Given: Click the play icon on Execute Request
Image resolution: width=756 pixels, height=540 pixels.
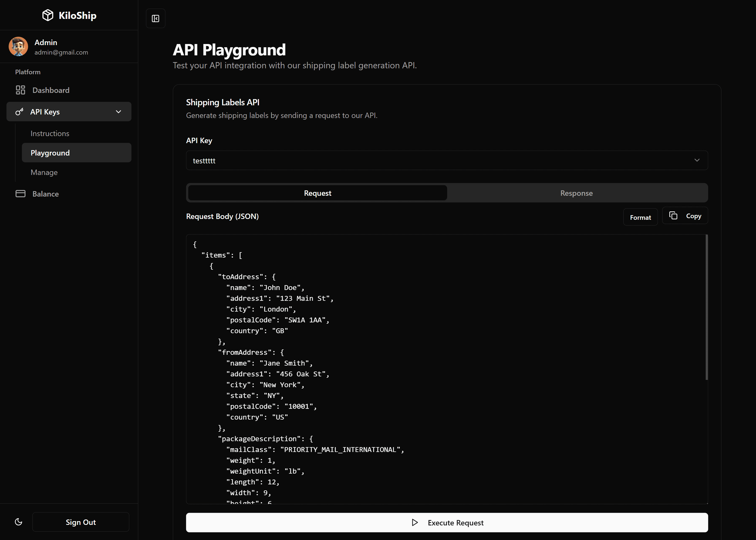Looking at the screenshot, I should (x=414, y=522).
